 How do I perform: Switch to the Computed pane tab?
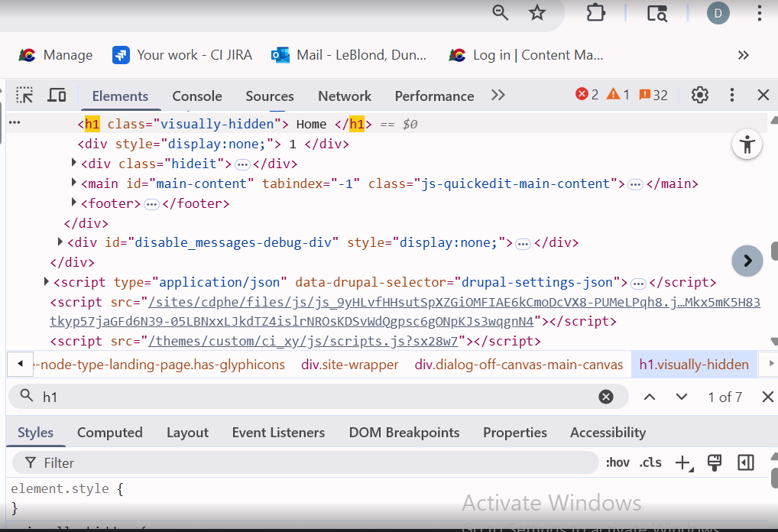click(x=109, y=433)
